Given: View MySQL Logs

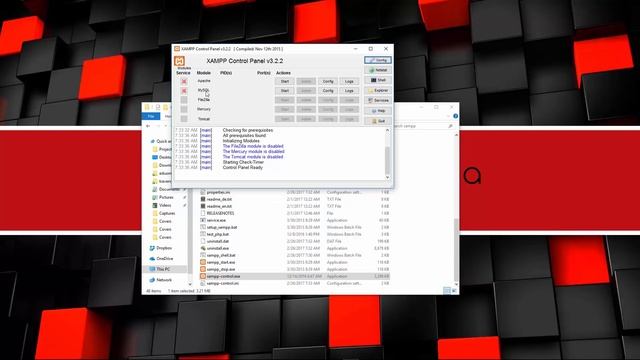Looking at the screenshot, I should click(x=349, y=91).
